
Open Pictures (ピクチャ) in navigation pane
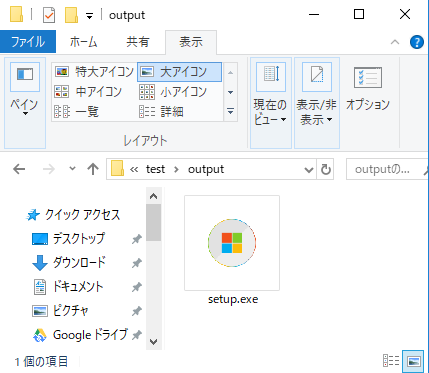[x=61, y=311]
